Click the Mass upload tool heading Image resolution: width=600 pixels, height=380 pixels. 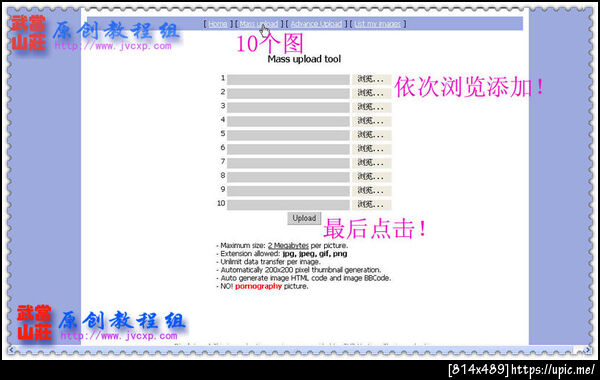(x=304, y=59)
